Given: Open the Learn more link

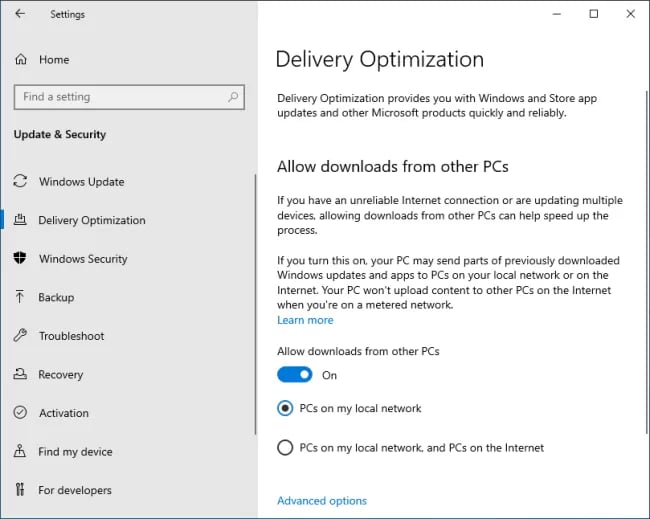Looking at the screenshot, I should (x=305, y=320).
